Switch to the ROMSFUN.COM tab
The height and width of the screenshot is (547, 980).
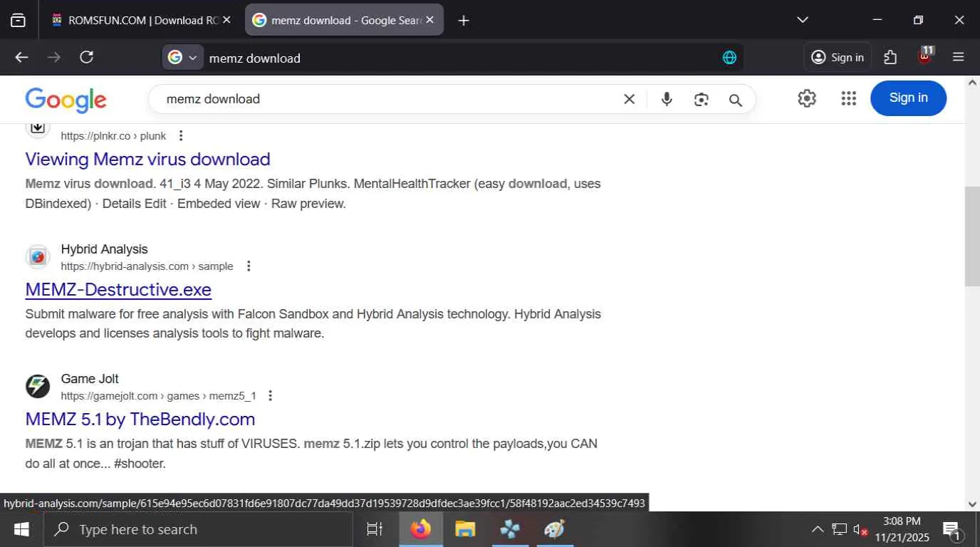tap(142, 20)
